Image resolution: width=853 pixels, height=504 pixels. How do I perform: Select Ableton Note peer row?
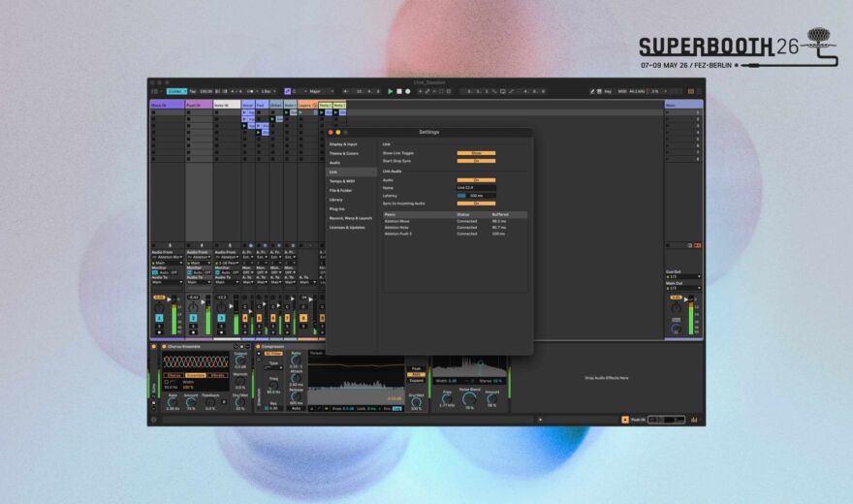455,227
